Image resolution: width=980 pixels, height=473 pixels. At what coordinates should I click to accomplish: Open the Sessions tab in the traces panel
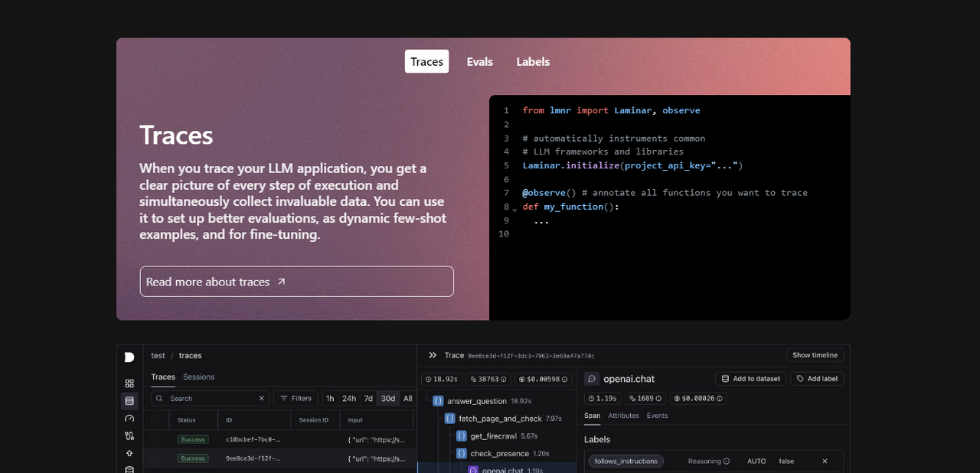tap(198, 377)
